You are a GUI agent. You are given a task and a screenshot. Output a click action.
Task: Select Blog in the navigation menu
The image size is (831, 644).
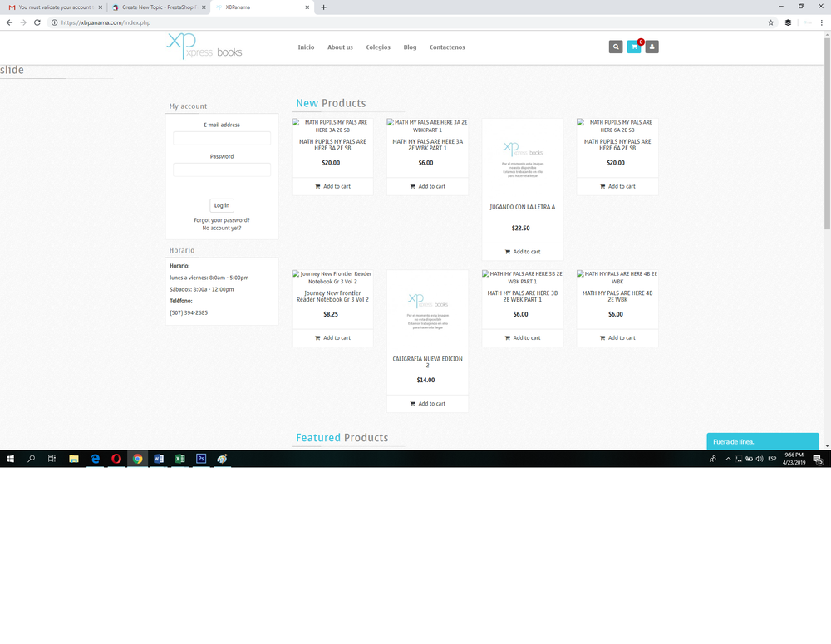[410, 47]
